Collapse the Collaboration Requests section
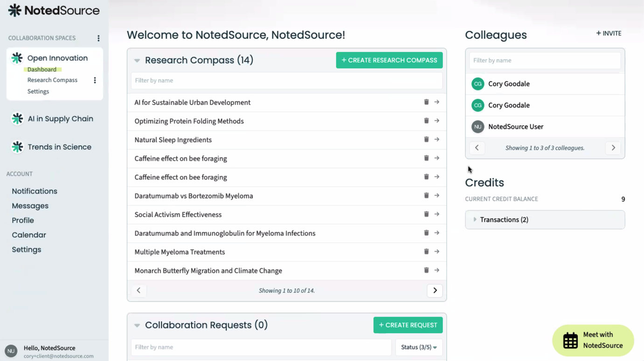This screenshot has height=361, width=644. click(x=137, y=326)
